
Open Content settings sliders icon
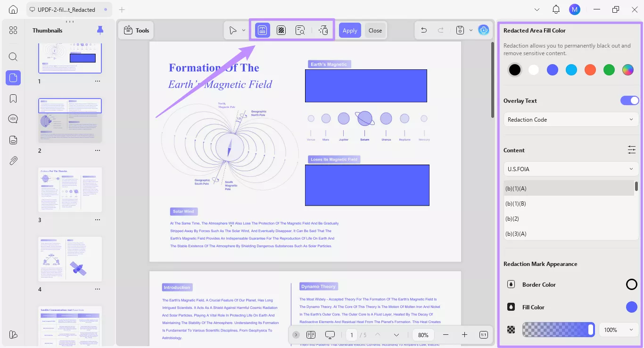(632, 150)
